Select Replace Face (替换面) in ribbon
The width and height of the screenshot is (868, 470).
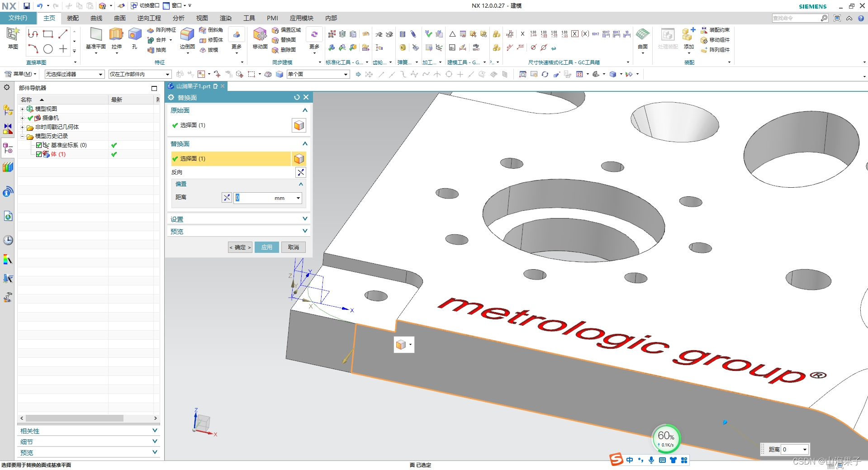click(x=284, y=40)
